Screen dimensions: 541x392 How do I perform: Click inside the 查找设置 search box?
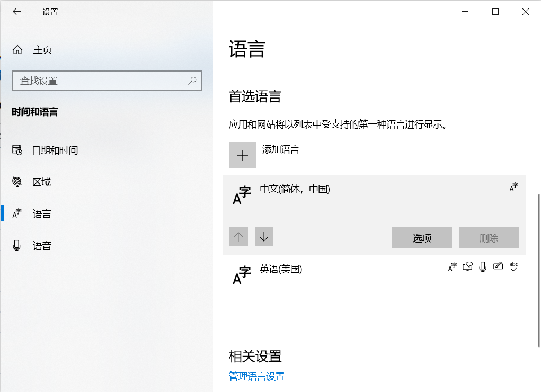coord(106,80)
